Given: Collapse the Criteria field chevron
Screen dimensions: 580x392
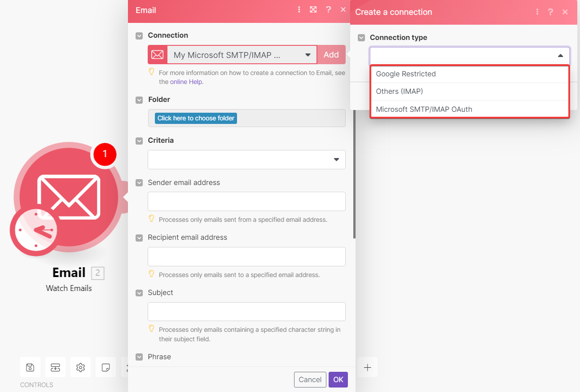Looking at the screenshot, I should [139, 141].
